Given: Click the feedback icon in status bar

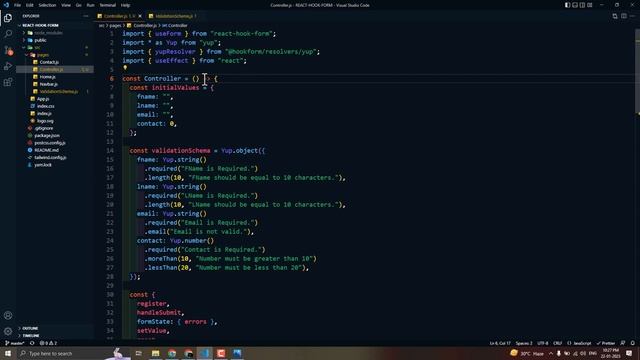Looking at the screenshot, I should click(623, 343).
